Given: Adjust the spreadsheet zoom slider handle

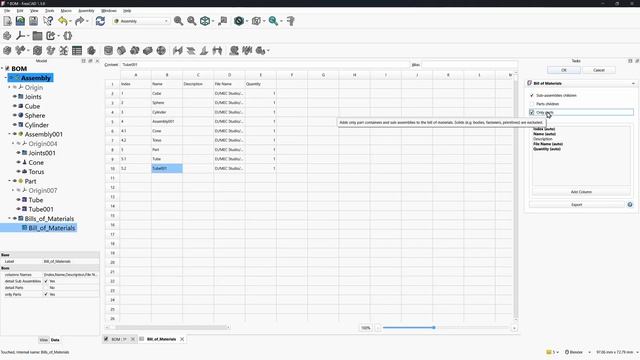Looking at the screenshot, I should coord(434,328).
